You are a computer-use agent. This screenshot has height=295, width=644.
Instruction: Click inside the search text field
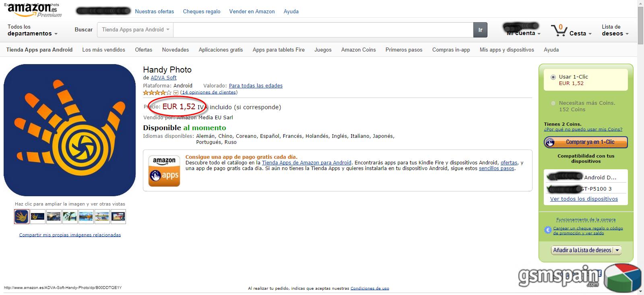tap(323, 29)
